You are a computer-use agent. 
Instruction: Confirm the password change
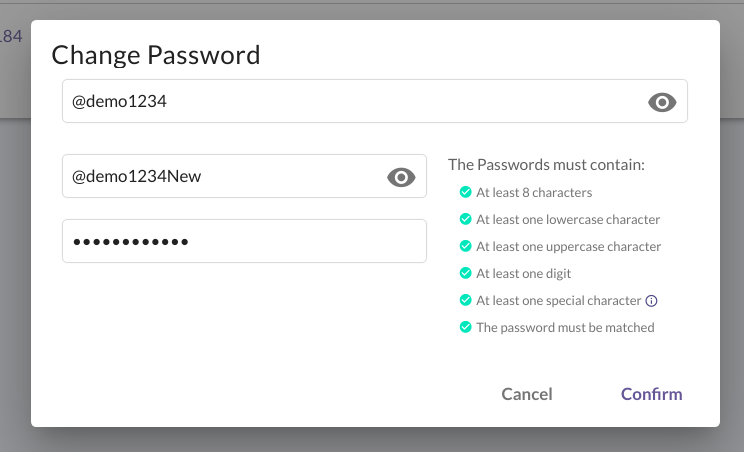(651, 394)
